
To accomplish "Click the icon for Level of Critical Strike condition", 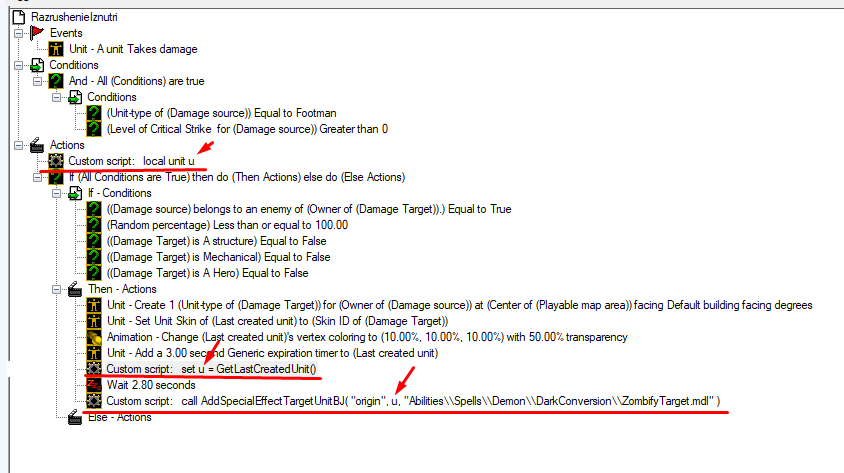I will [94, 129].
